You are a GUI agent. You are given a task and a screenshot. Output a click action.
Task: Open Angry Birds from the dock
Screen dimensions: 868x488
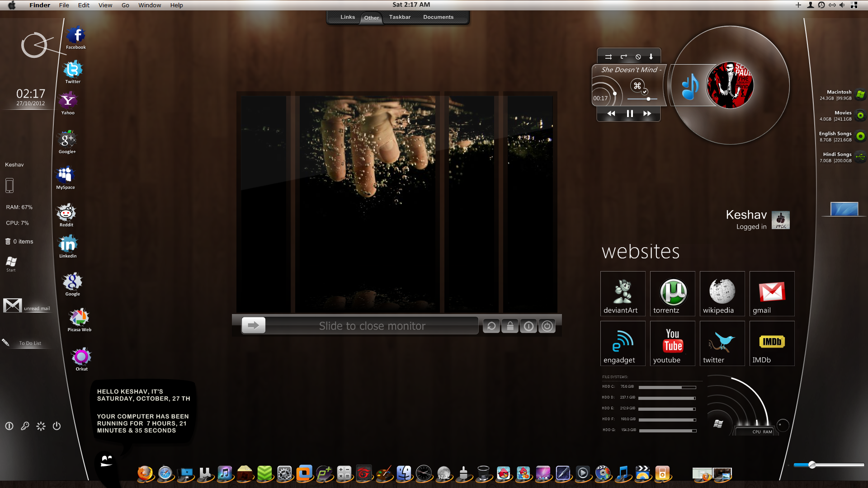(503, 473)
